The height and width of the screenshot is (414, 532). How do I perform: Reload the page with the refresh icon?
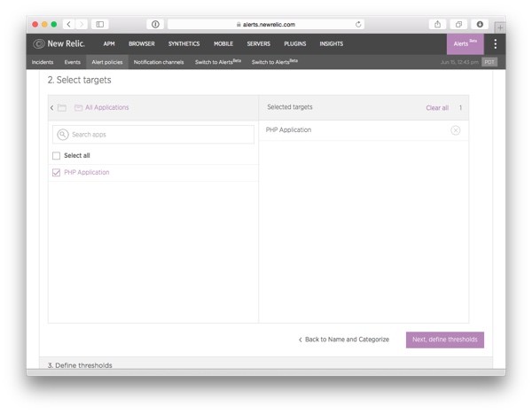click(358, 24)
